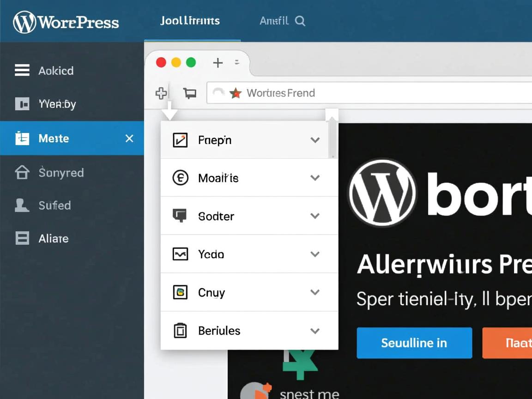
Task: Click the search magnifier icon in header
Action: pyautogui.click(x=300, y=21)
